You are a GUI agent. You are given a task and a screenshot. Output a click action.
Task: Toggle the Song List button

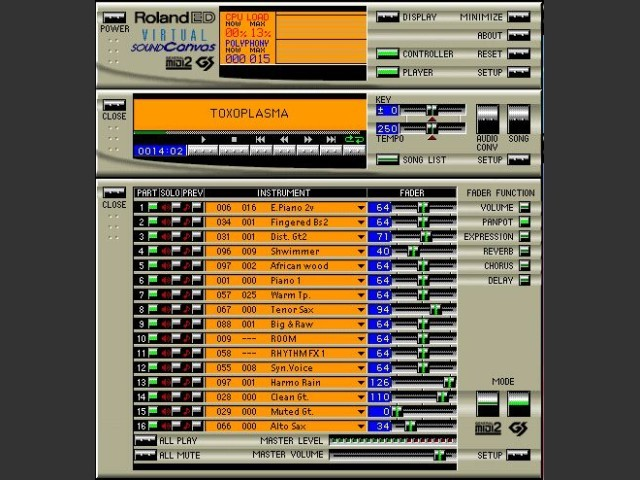pyautogui.click(x=387, y=160)
